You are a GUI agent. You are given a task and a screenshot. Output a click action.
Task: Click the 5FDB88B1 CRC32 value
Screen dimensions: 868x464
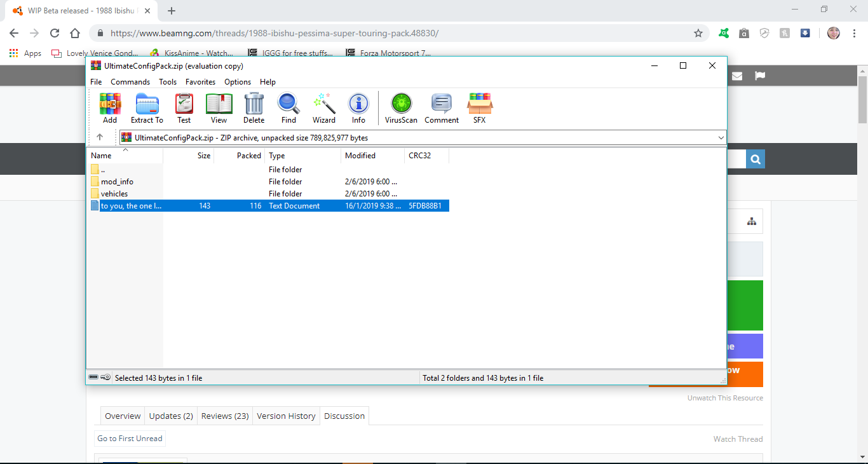click(425, 206)
